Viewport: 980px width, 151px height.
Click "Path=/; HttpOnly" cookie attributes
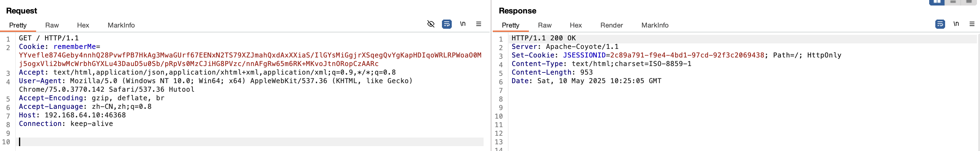[x=807, y=55]
